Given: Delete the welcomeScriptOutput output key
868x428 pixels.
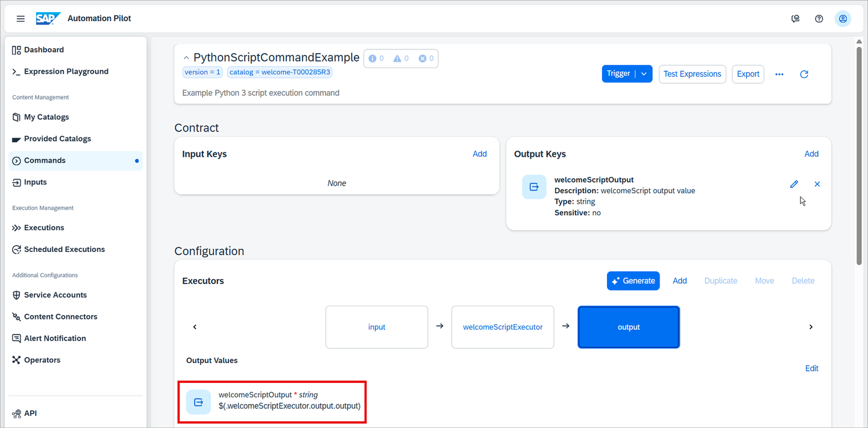Looking at the screenshot, I should (817, 184).
